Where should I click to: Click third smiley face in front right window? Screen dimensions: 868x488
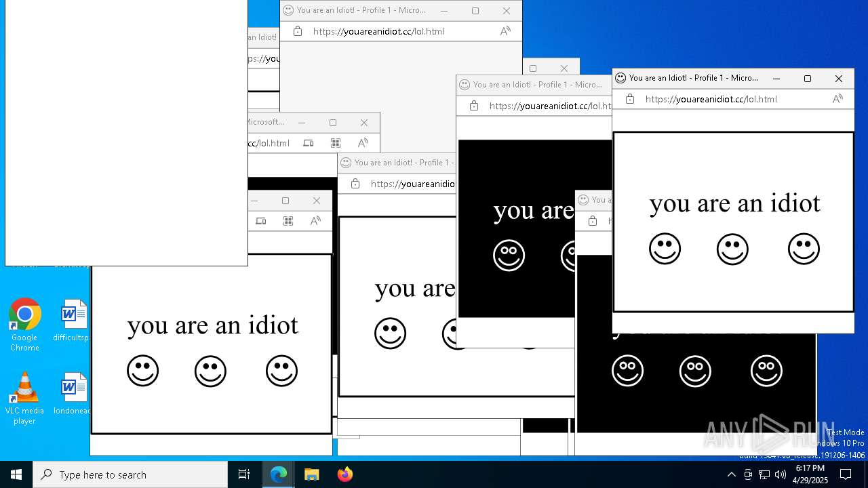(804, 249)
